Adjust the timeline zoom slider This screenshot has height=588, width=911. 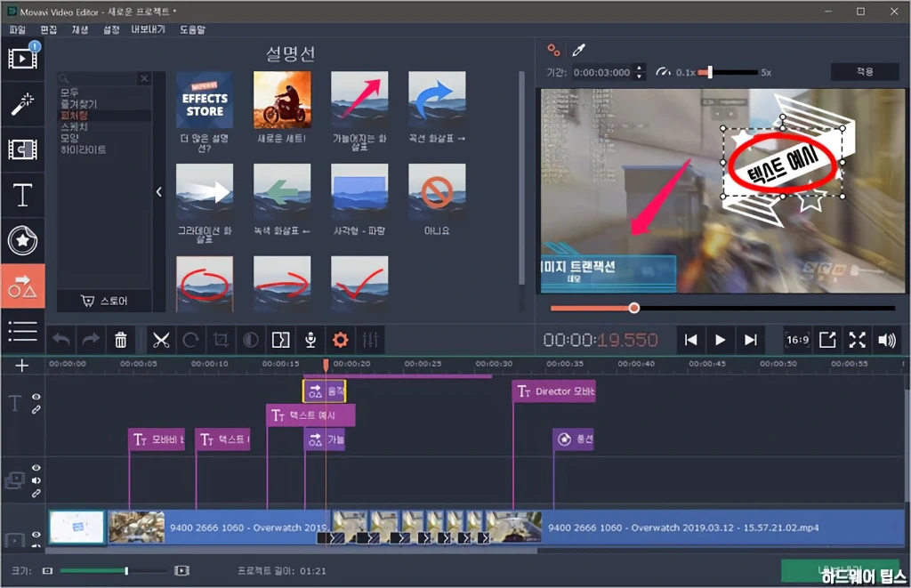click(x=126, y=571)
